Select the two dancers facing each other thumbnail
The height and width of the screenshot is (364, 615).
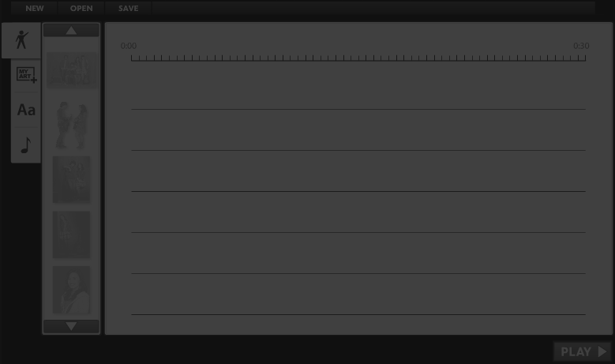pos(71,125)
